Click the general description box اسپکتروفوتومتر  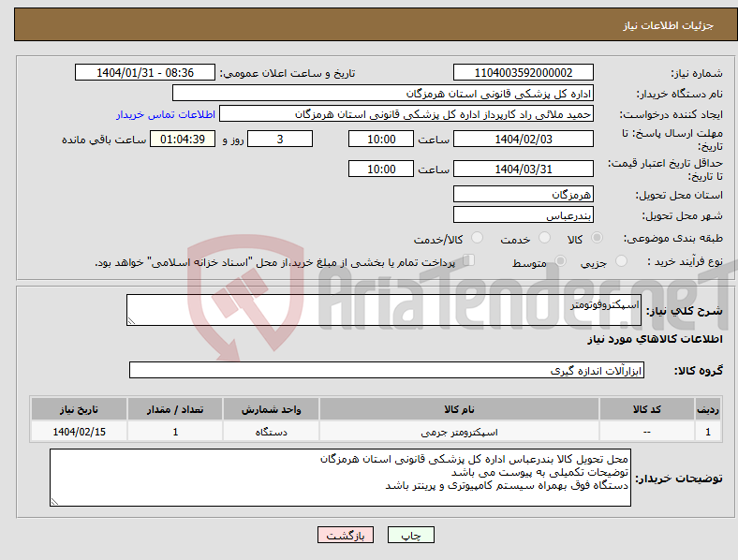click(x=384, y=310)
